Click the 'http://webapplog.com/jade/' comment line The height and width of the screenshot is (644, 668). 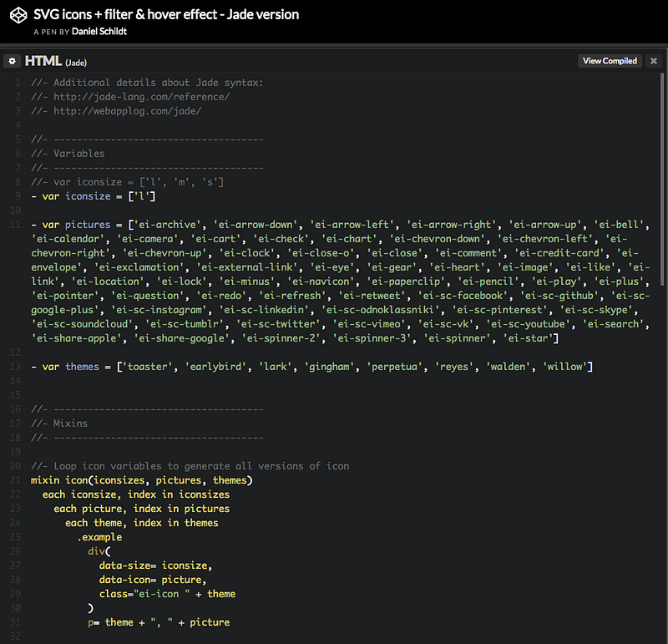(116, 111)
